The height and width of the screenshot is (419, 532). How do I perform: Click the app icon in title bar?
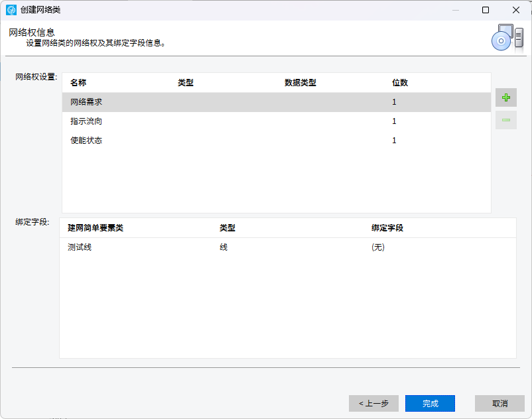11,10
